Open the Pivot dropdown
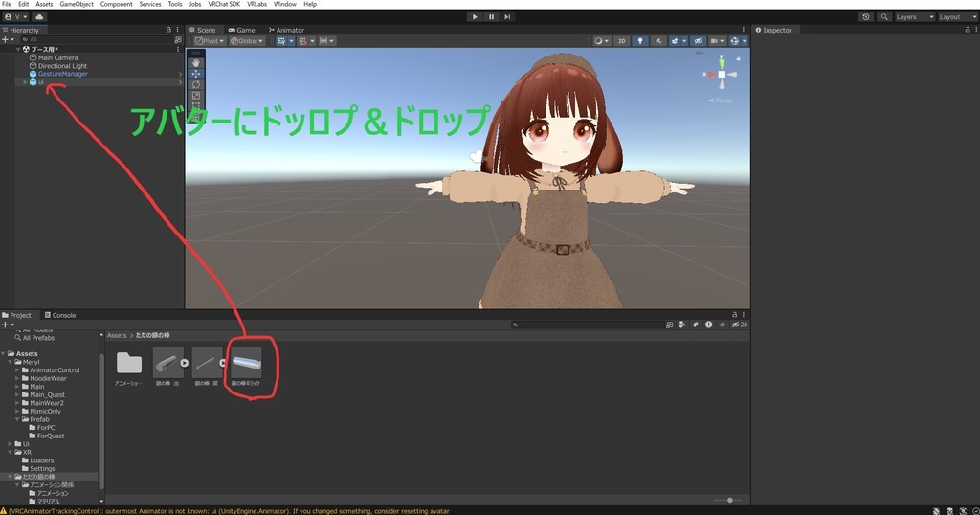This screenshot has height=515, width=980. 210,40
